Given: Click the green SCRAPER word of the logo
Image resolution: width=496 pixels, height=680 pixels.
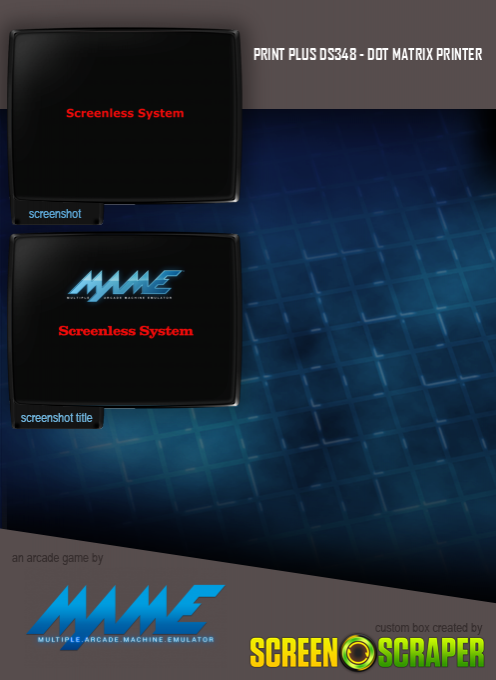Looking at the screenshot, I should pos(431,653).
